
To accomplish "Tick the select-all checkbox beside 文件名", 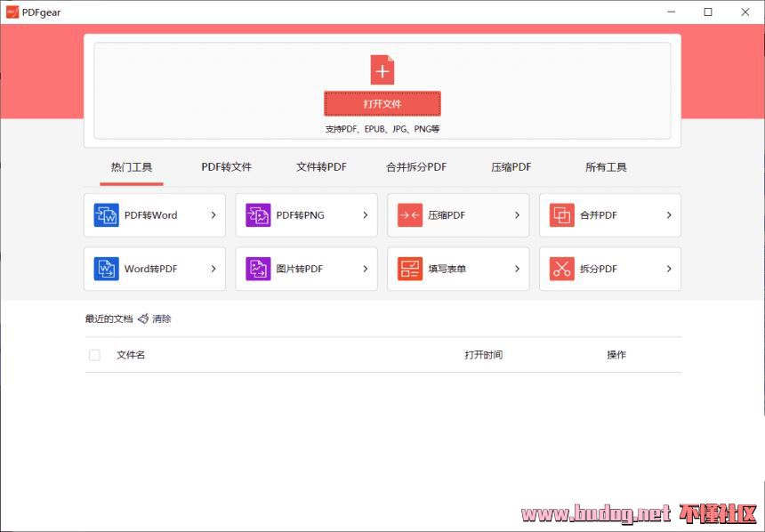I will click(x=94, y=355).
